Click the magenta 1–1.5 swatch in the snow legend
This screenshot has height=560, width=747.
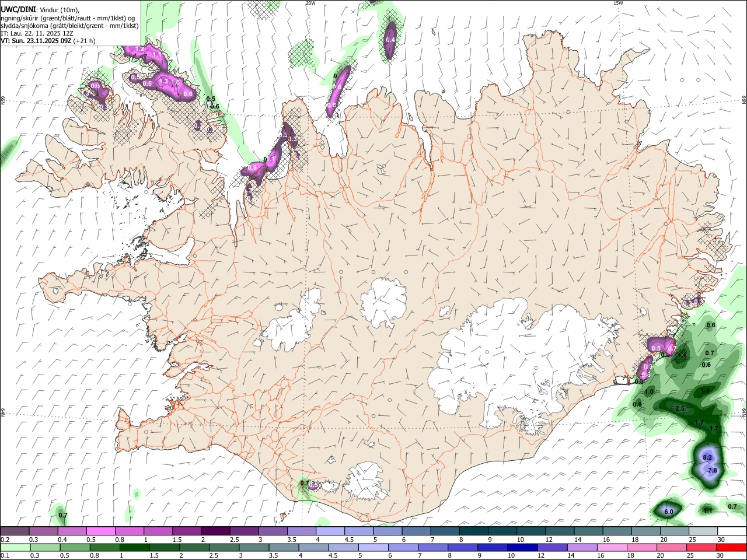[158, 531]
